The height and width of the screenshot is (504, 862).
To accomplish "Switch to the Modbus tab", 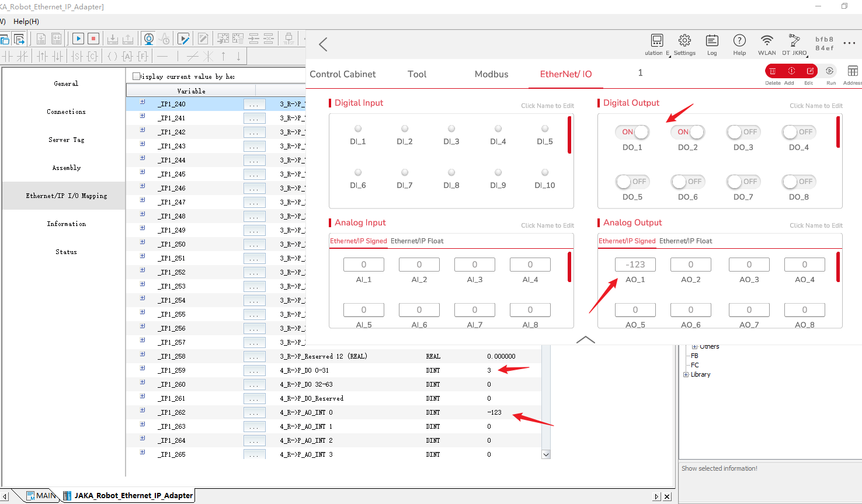I will 491,74.
